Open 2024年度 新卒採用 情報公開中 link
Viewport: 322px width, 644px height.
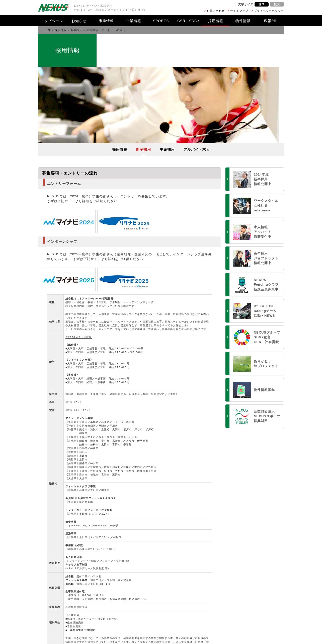click(x=262, y=179)
